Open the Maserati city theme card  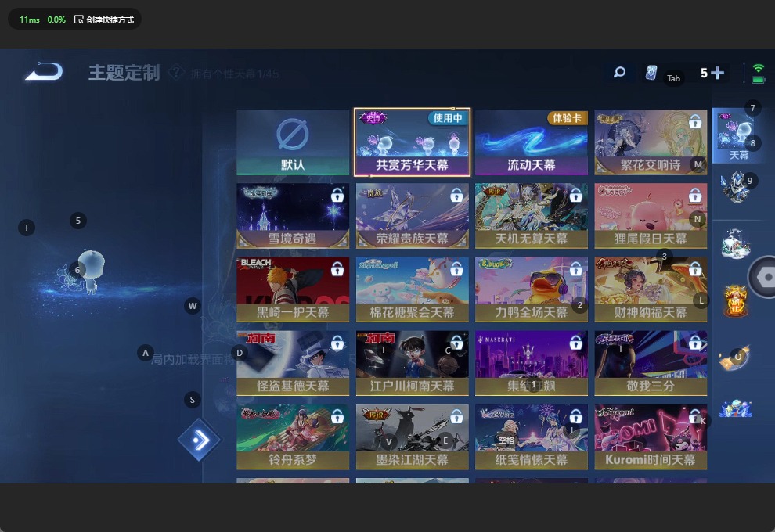(x=532, y=363)
